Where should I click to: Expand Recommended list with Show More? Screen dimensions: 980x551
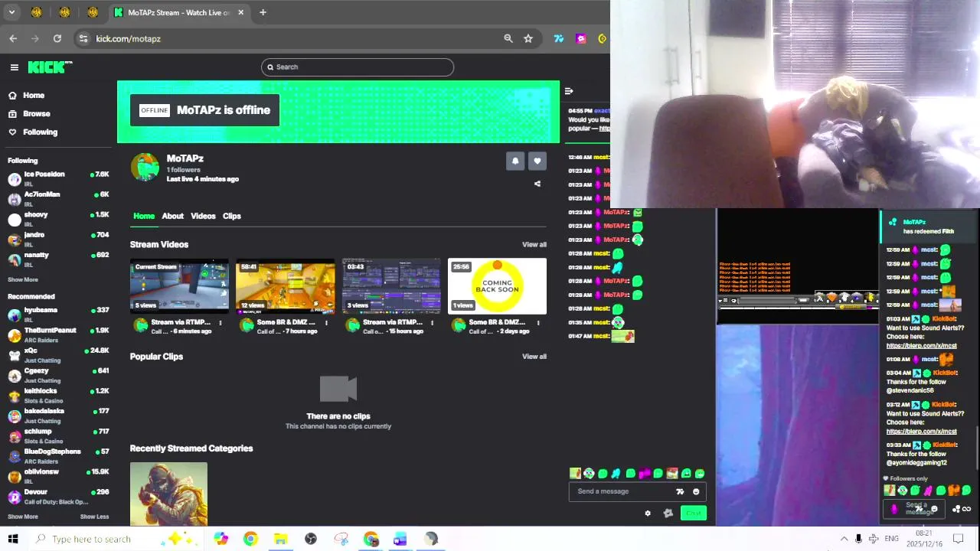point(22,517)
